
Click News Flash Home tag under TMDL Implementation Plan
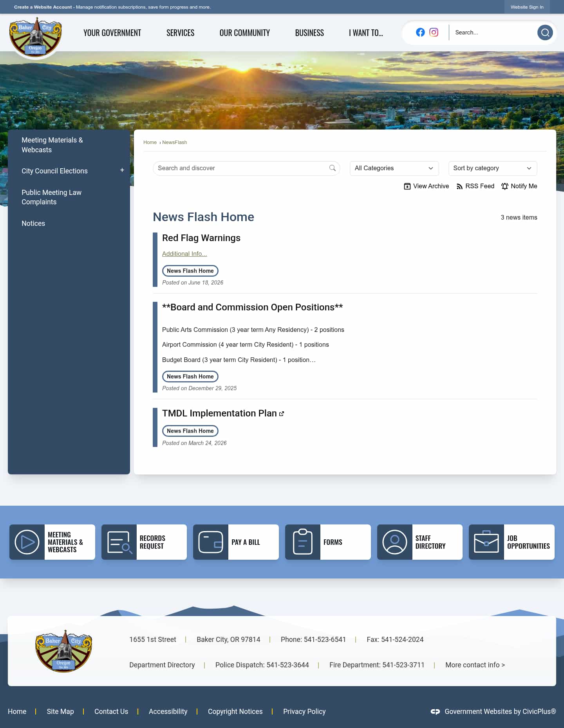[x=190, y=431]
